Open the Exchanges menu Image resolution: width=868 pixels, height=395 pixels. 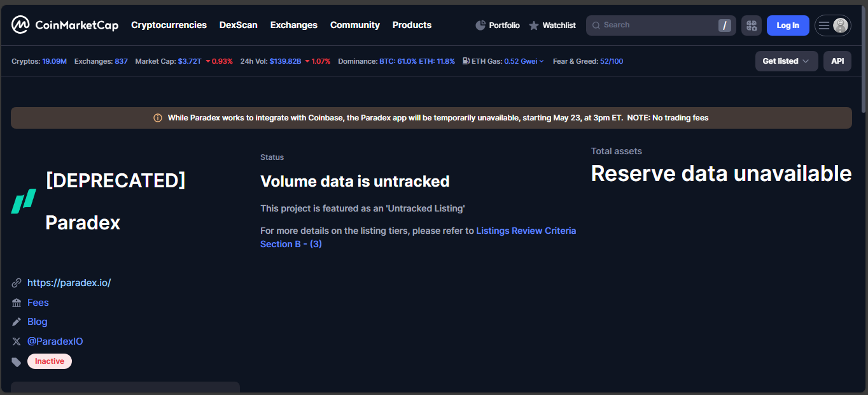[294, 25]
